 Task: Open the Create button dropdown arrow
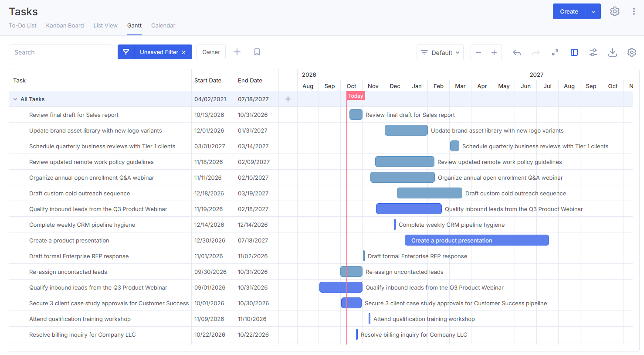point(593,12)
